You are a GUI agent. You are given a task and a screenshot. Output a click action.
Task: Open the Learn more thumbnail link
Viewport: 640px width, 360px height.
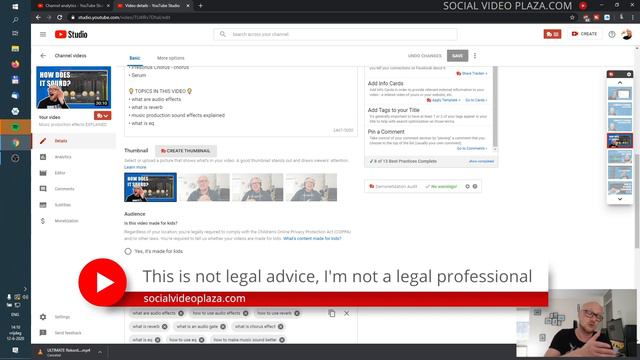click(135, 167)
